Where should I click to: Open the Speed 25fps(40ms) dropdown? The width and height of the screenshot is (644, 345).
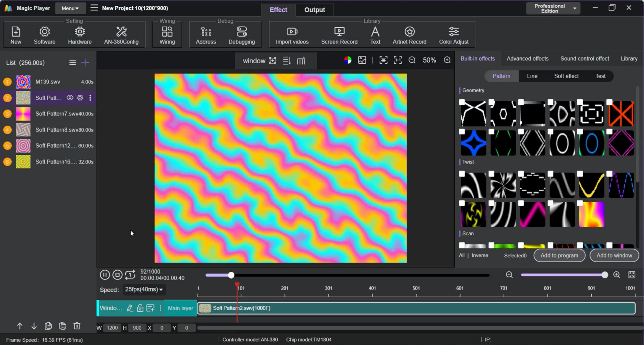coord(144,289)
